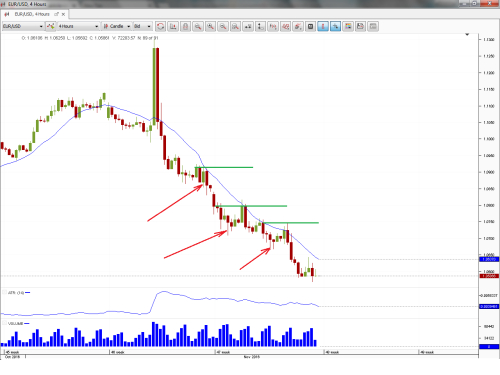Viewport: 500px width, 375px height.
Task: Toggle the highlighted crosshair cursor button
Action: point(335,26)
